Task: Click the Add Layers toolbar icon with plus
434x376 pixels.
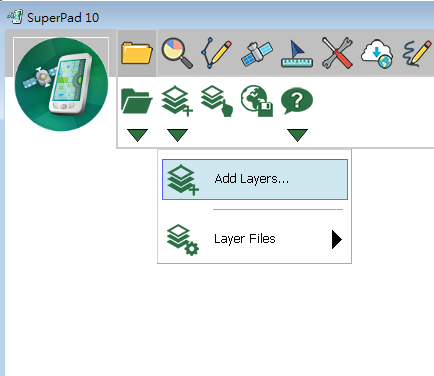Action: 177,101
